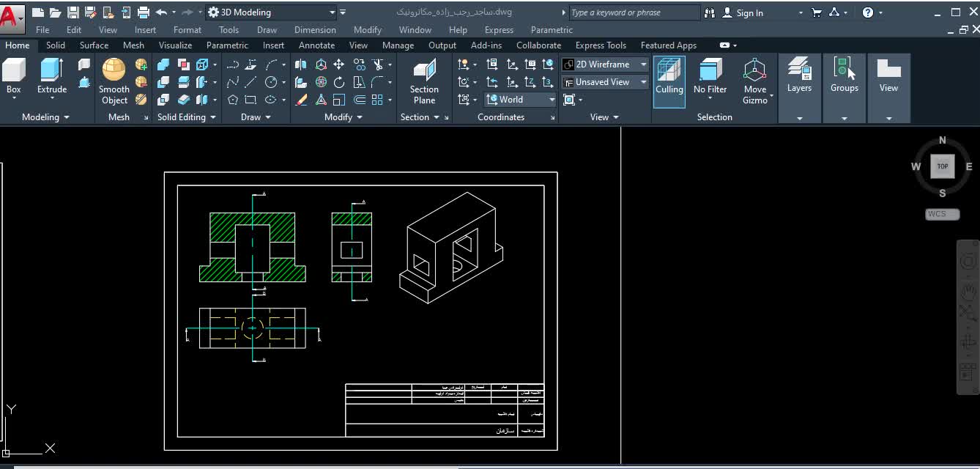Click the Rotate tool in Modify

(339, 82)
